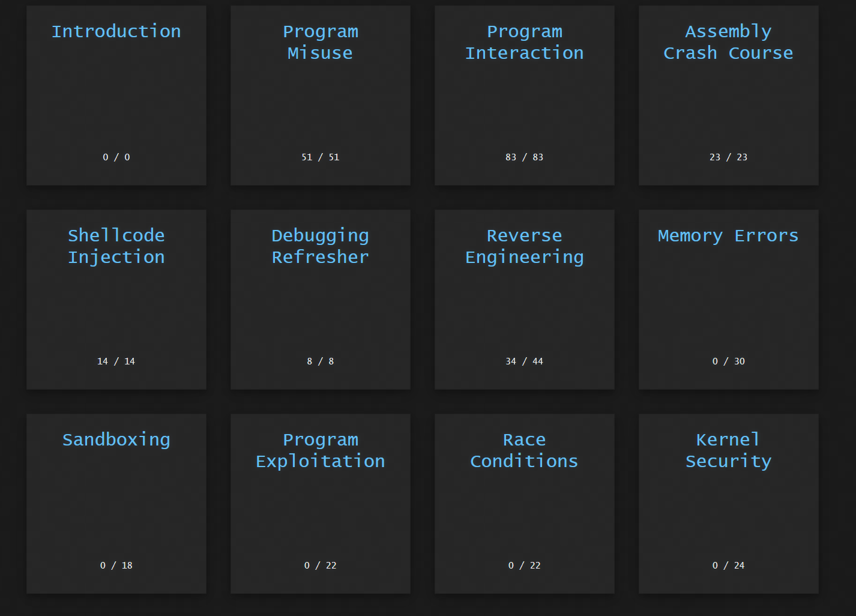Select the Kernel Security title
This screenshot has width=856, height=616.
728,450
